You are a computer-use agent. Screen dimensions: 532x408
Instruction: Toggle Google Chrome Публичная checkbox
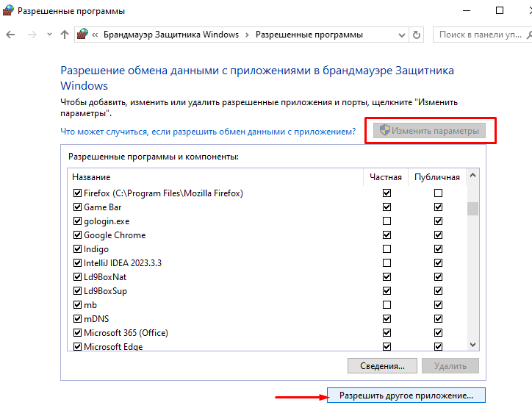tap(439, 235)
